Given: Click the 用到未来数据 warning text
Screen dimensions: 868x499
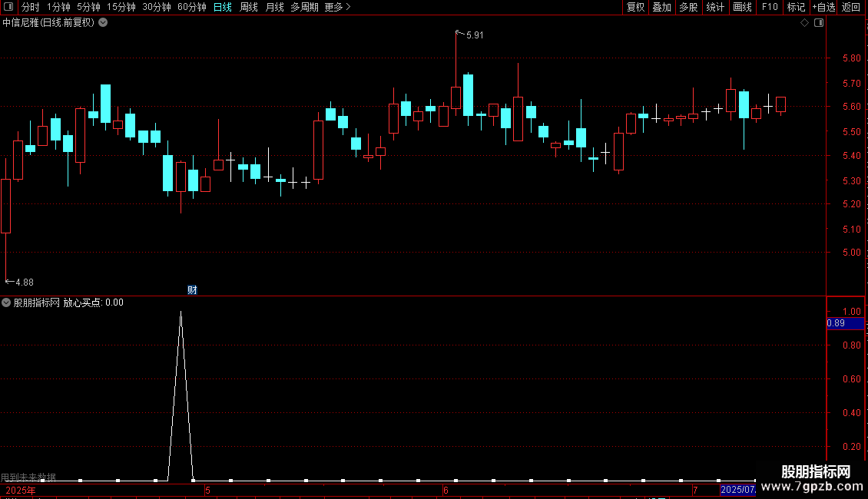Looking at the screenshot, I should (28, 477).
